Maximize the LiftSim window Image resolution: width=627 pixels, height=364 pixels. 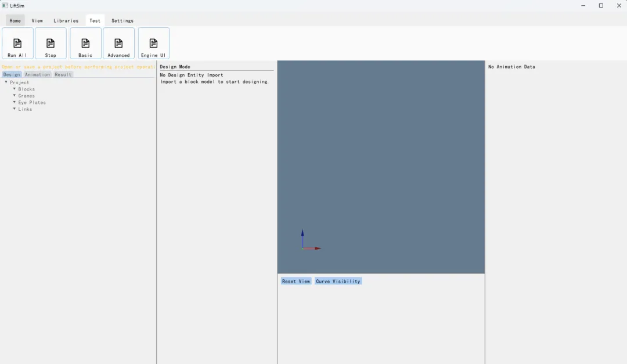pos(601,6)
